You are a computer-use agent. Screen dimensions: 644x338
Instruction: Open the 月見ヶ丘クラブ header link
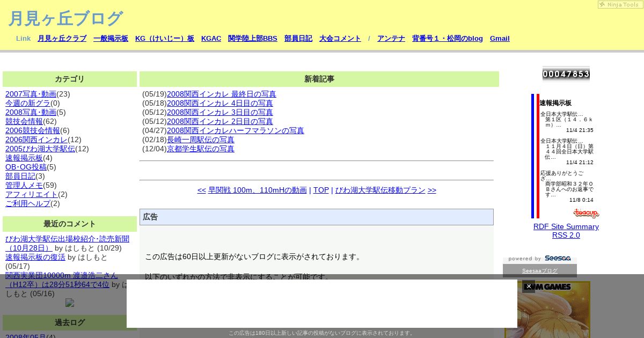pyautogui.click(x=62, y=39)
